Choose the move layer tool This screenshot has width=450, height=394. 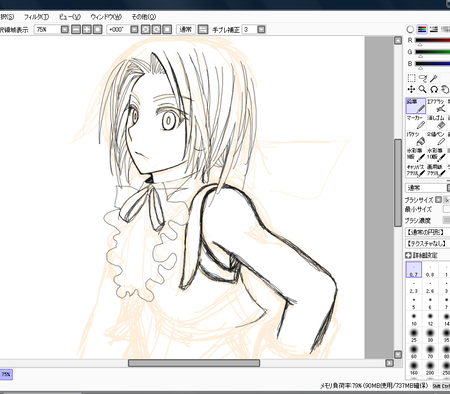[412, 89]
